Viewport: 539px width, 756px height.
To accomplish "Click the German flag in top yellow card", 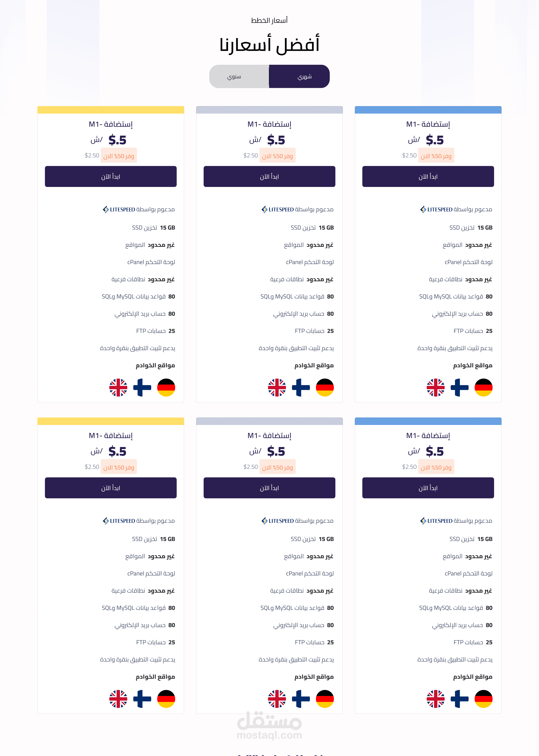I will (166, 387).
